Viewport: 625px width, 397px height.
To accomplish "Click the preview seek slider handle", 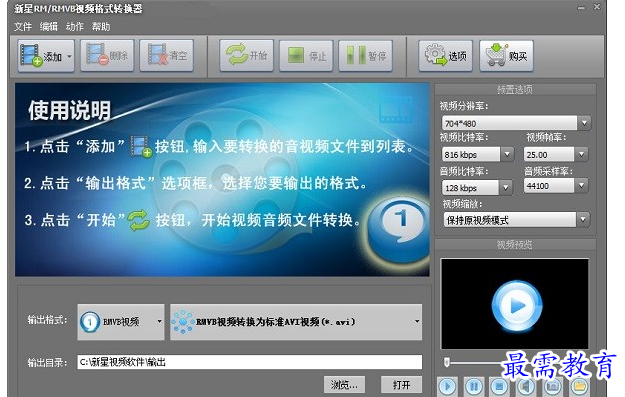I will (447, 362).
